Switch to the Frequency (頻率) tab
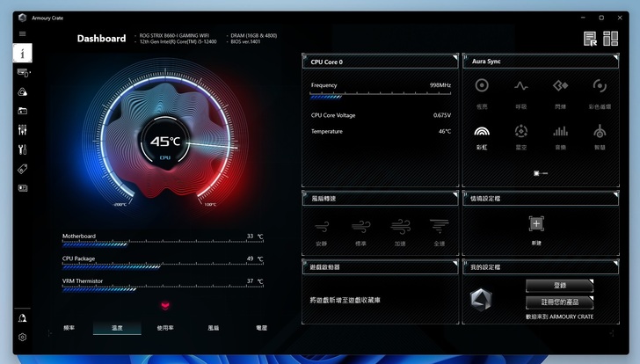This screenshot has width=640, height=364. 69,327
